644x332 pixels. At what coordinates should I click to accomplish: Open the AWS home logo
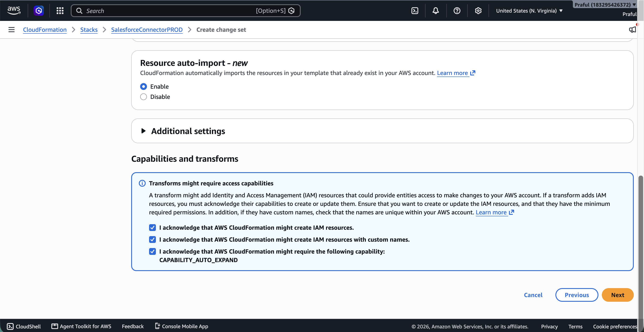point(14,10)
